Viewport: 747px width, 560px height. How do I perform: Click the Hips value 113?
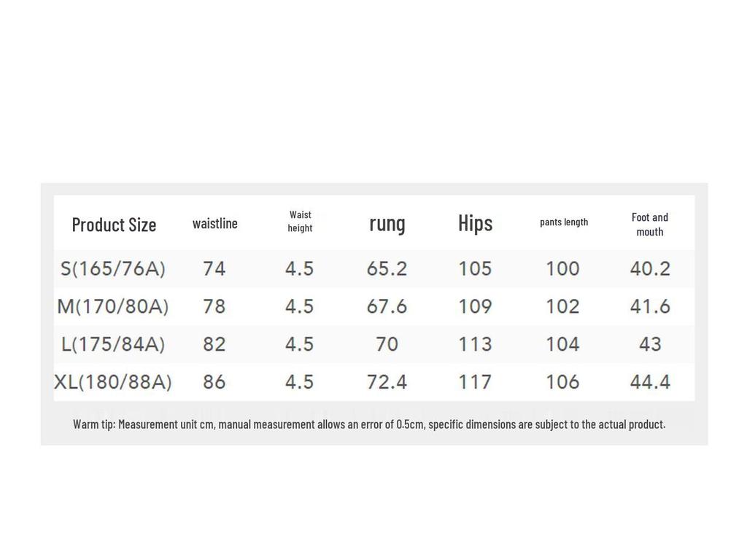(x=475, y=344)
